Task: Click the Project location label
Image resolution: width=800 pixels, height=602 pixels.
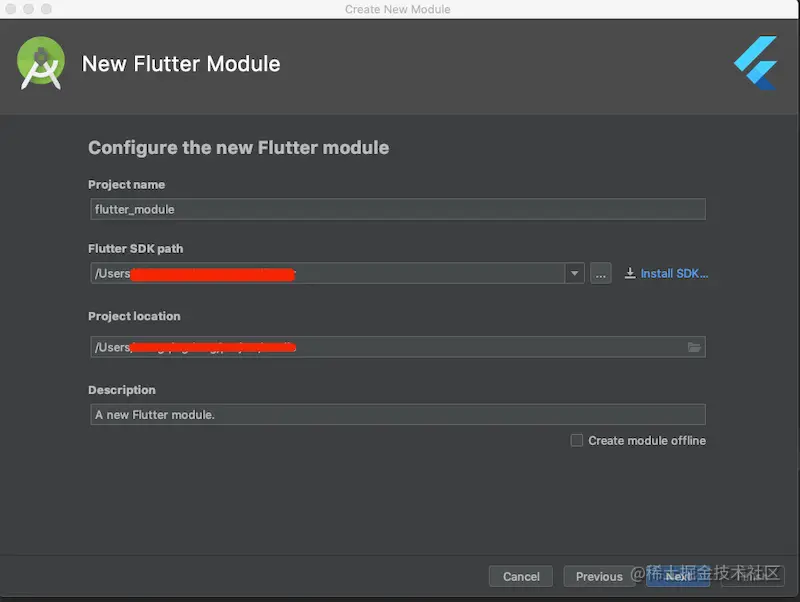Action: pyautogui.click(x=134, y=316)
